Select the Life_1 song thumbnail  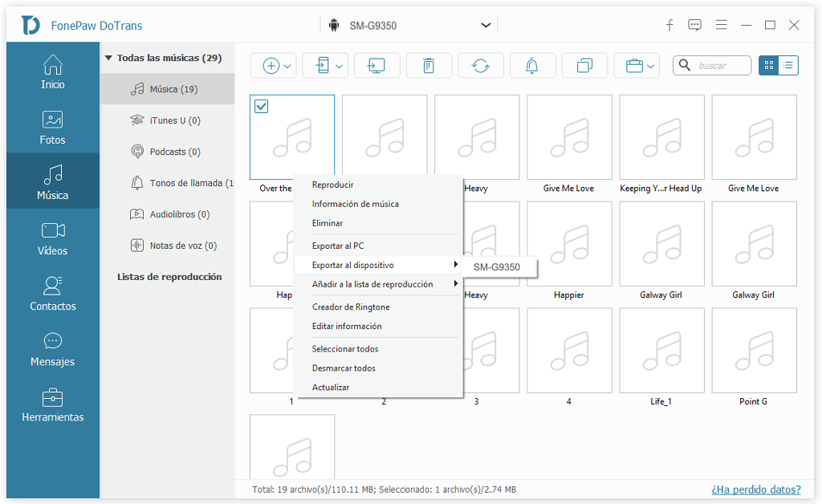661,351
